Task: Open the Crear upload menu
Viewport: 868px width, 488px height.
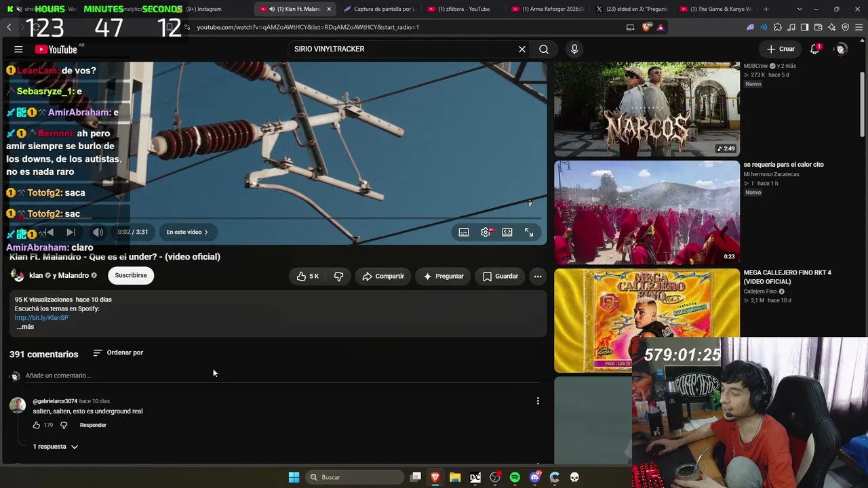Action: (x=781, y=49)
